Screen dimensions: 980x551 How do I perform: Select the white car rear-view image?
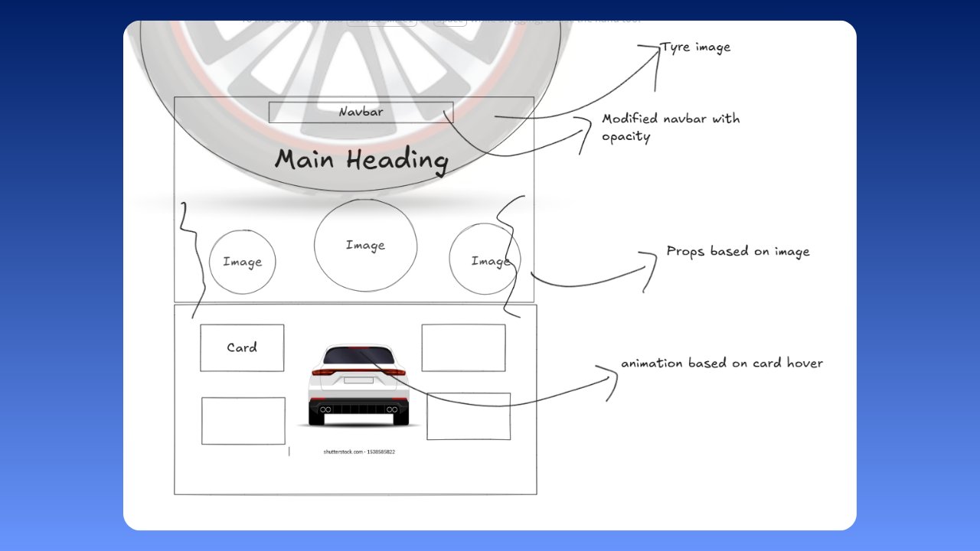pos(358,386)
